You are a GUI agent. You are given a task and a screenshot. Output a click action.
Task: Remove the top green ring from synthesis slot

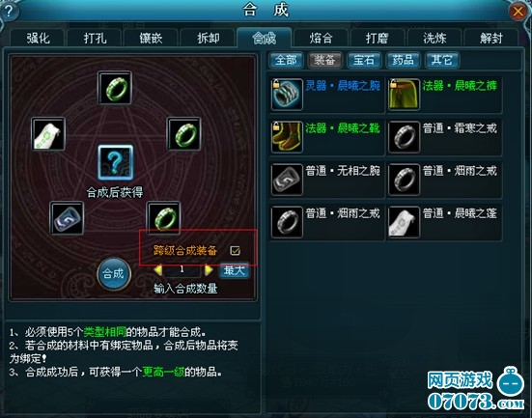(115, 88)
